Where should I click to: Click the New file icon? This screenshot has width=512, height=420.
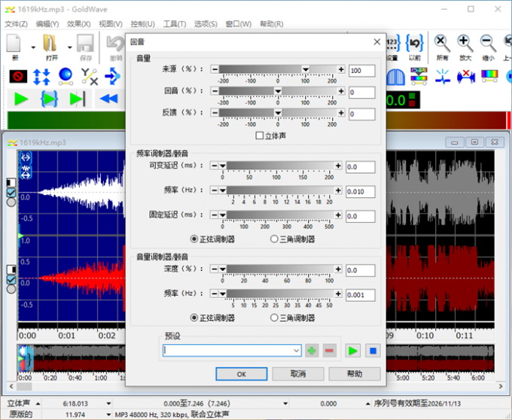point(14,44)
